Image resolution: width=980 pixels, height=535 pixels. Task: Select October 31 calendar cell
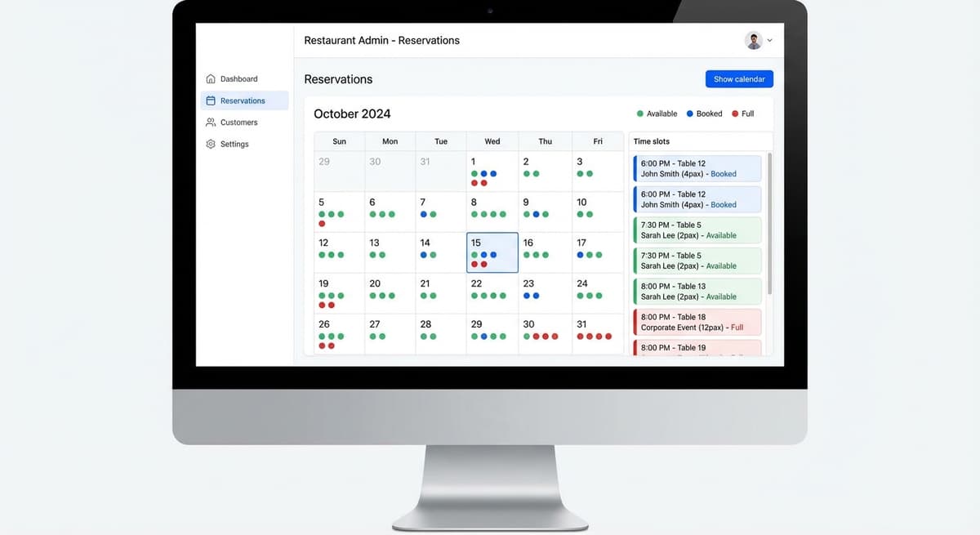(x=598, y=334)
